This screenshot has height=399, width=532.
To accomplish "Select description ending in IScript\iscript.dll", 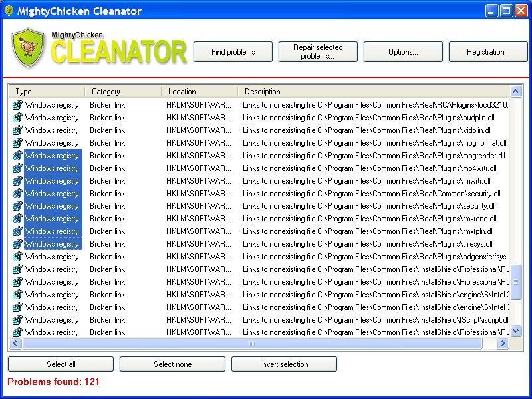I will tap(376, 320).
